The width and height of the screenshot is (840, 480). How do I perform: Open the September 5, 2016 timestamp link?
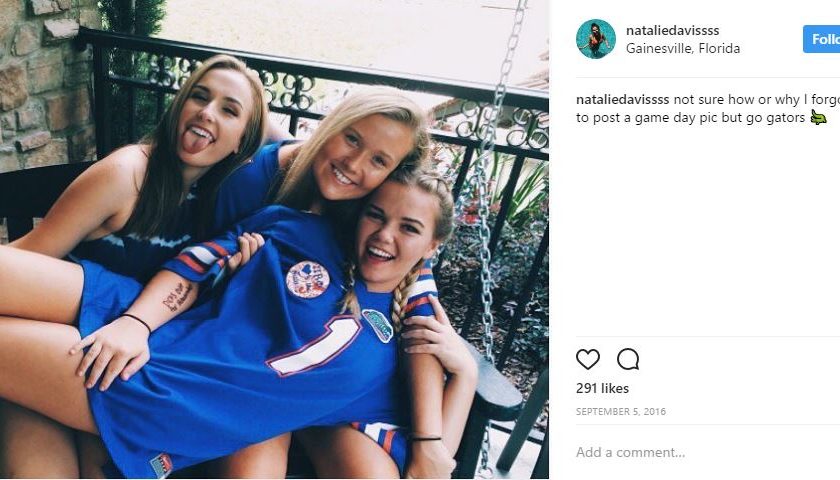pos(621,411)
